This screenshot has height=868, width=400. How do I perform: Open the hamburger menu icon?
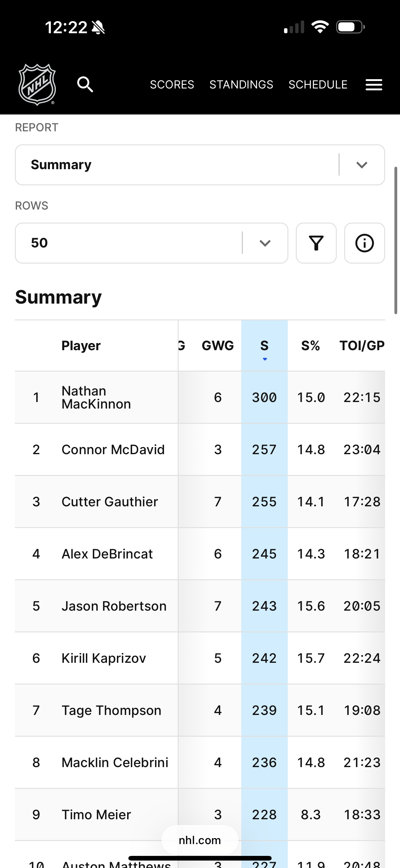point(374,84)
